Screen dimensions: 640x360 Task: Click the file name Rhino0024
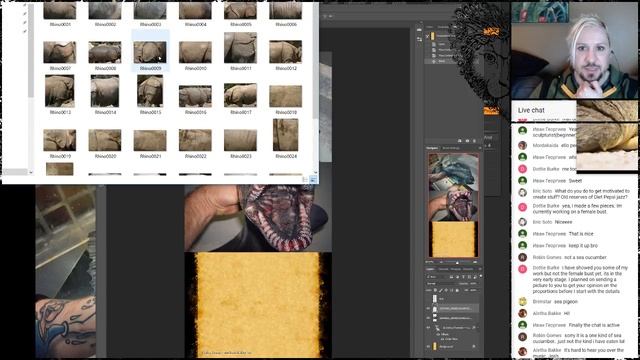[x=286, y=156]
